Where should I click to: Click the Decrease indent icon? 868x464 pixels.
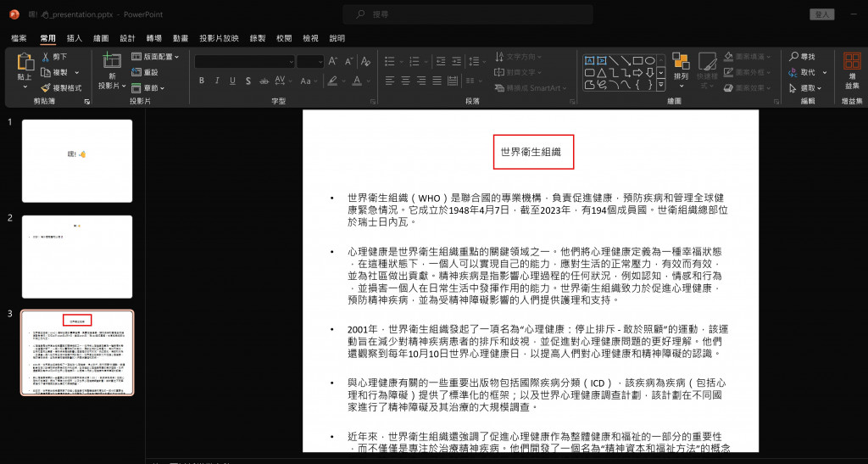(441, 61)
